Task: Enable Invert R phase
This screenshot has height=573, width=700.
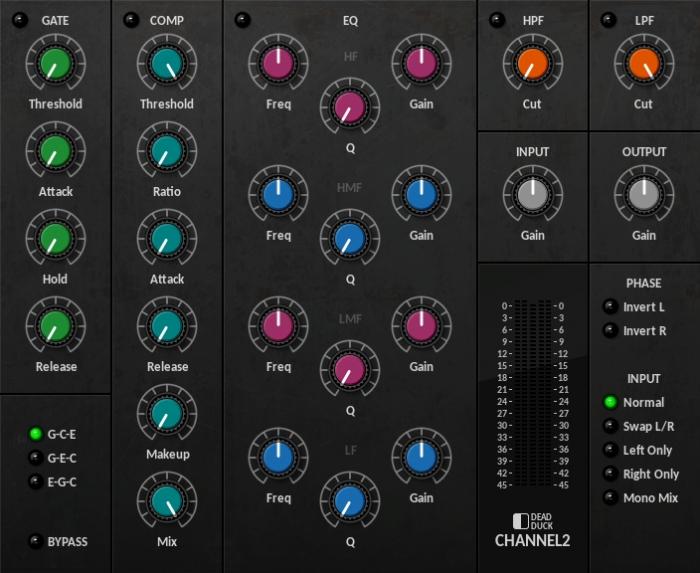Action: [609, 331]
